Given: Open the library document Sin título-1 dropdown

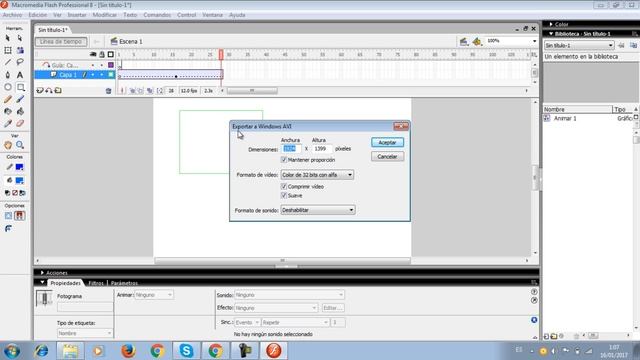Looking at the screenshot, I should pos(579,45).
